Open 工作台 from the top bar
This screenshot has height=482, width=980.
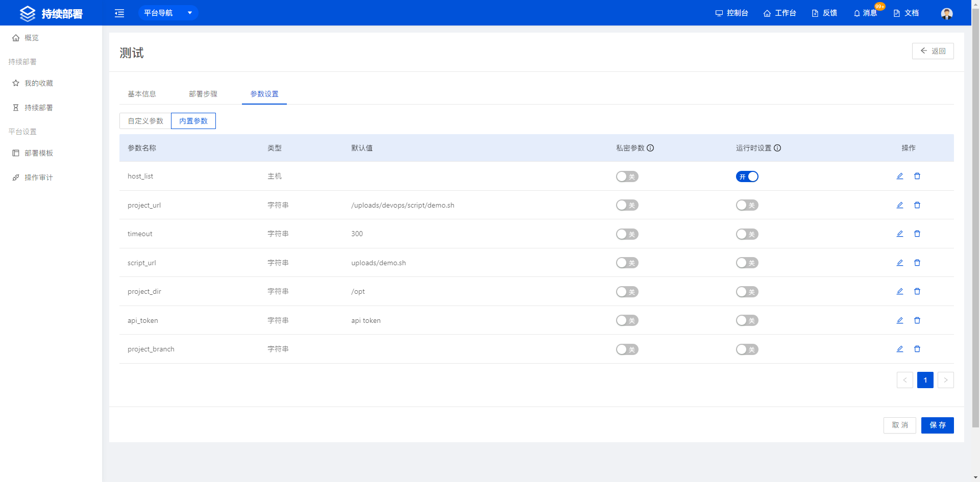coord(779,13)
